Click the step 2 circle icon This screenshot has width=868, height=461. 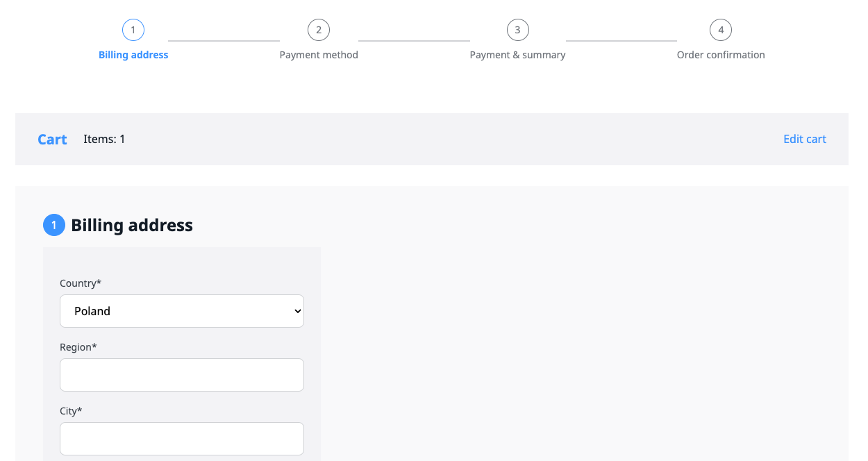[x=319, y=30]
